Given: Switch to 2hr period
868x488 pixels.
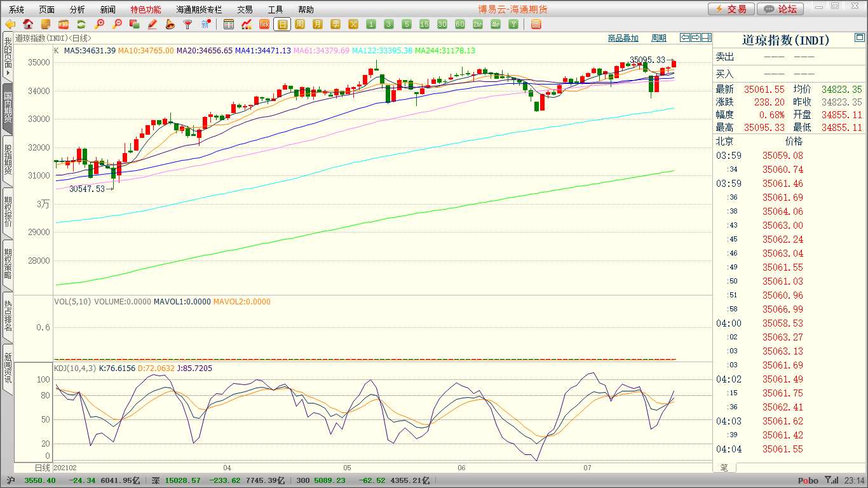Looking at the screenshot, I should point(478,25).
